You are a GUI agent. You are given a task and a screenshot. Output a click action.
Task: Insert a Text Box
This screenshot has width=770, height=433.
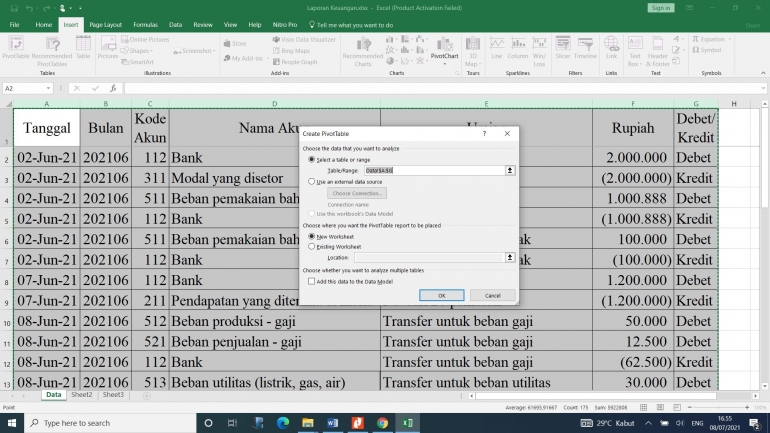(x=634, y=51)
